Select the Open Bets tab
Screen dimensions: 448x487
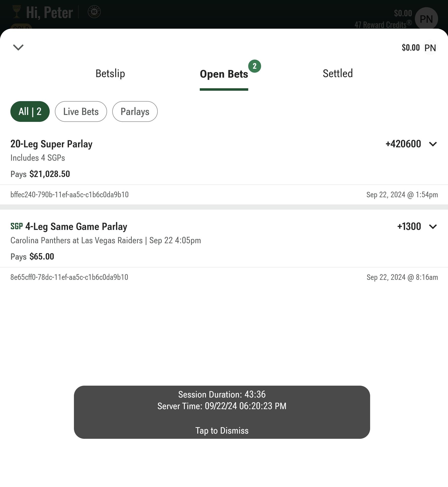224,74
